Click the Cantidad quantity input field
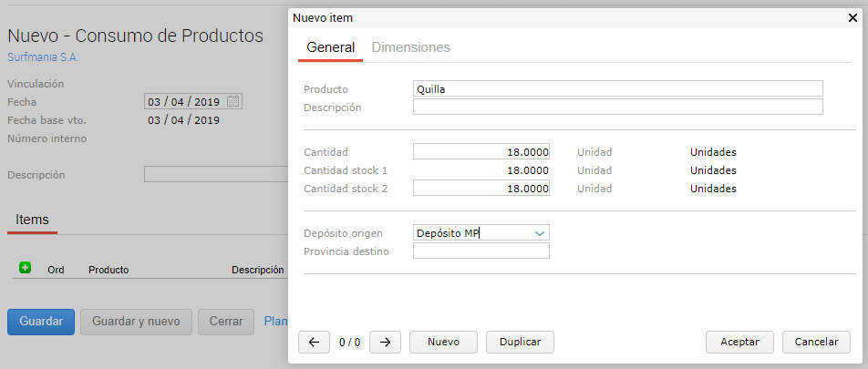Screen dimensions: 868x369 [x=480, y=152]
